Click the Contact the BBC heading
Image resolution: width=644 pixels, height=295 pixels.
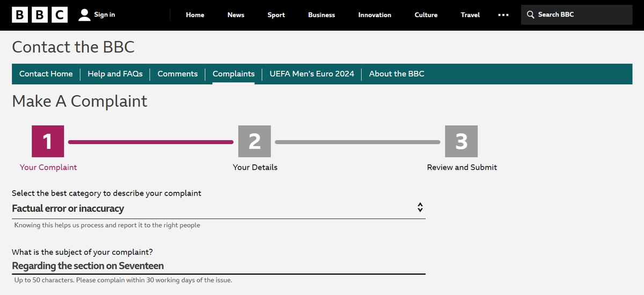(x=74, y=47)
